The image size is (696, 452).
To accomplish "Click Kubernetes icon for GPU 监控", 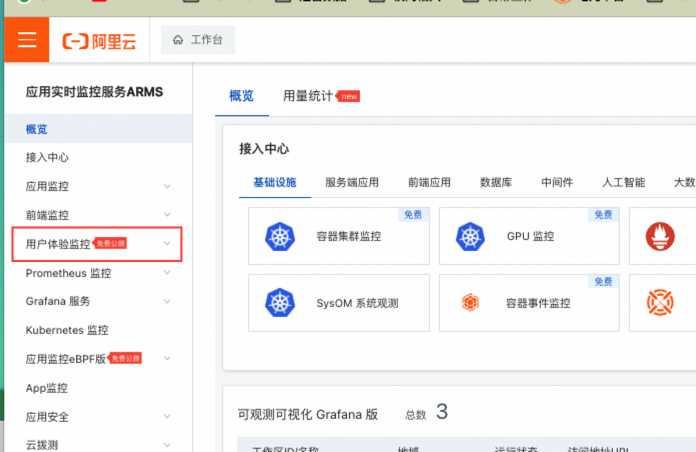I will (471, 236).
